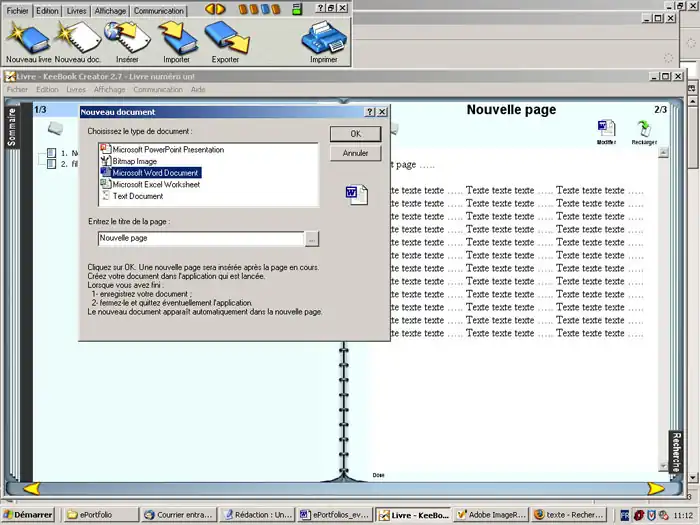Click the Nouveau livre toolbar icon
The height and width of the screenshot is (525, 700).
(x=27, y=38)
